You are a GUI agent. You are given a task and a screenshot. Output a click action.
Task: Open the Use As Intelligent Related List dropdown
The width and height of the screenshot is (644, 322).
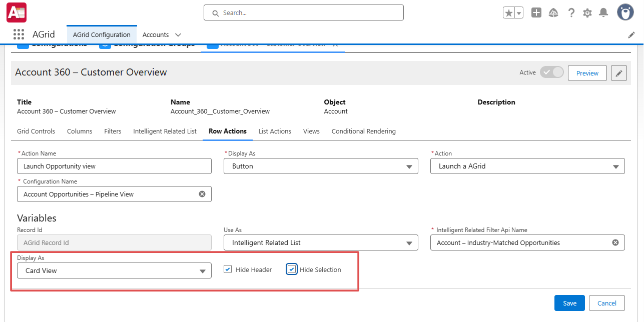[321, 242]
